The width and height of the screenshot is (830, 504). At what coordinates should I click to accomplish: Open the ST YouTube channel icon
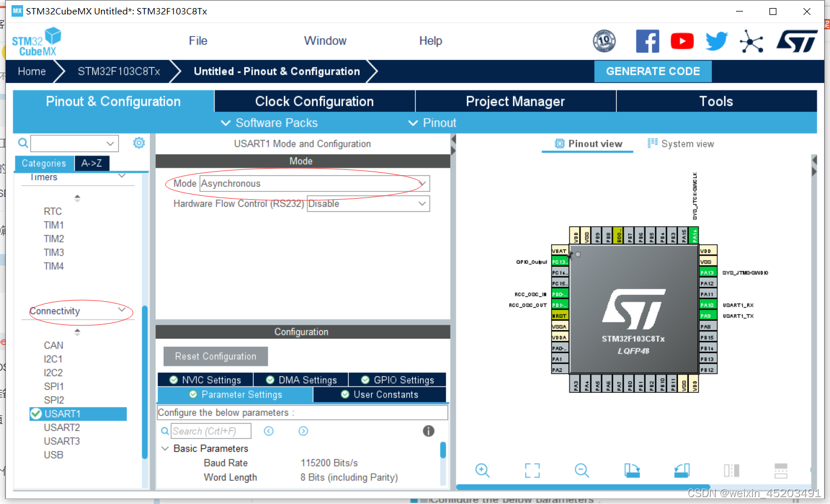(x=682, y=41)
